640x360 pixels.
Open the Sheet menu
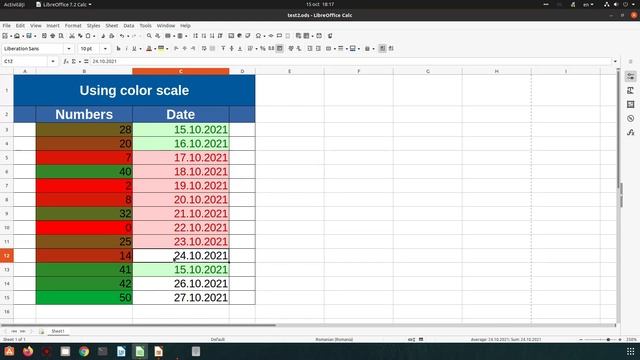click(111, 25)
